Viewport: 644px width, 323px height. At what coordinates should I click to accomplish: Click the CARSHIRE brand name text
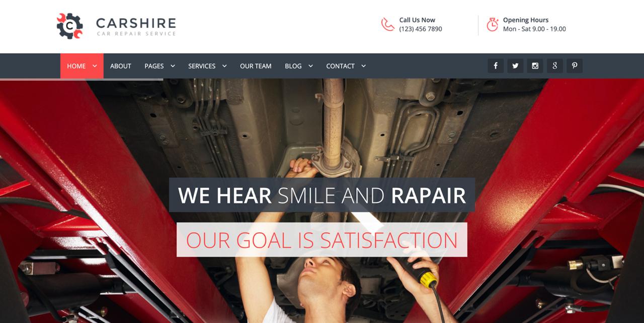[136, 23]
